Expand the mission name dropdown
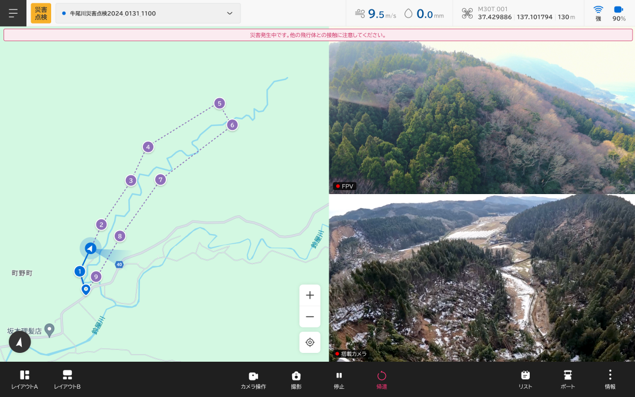This screenshot has width=635, height=397. tap(148, 13)
